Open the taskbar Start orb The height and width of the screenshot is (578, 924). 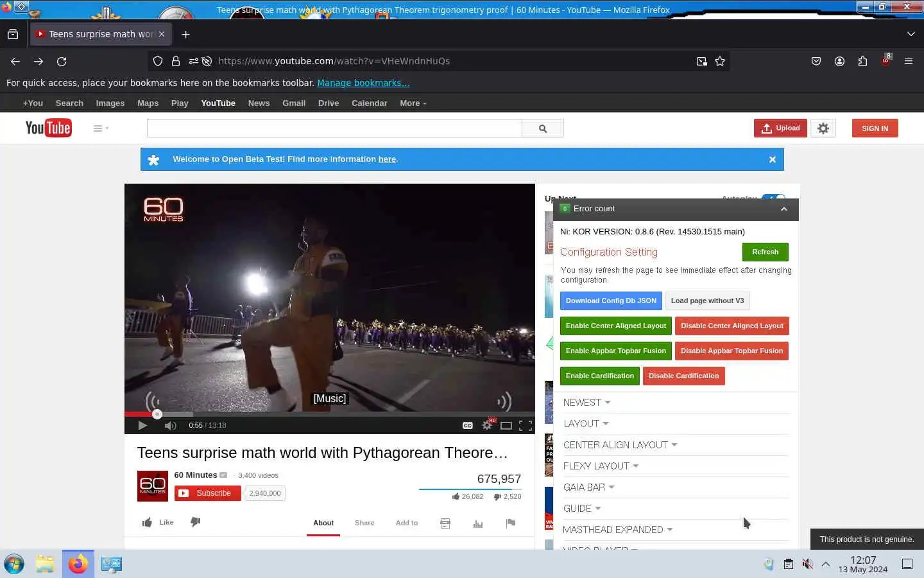[x=14, y=564]
